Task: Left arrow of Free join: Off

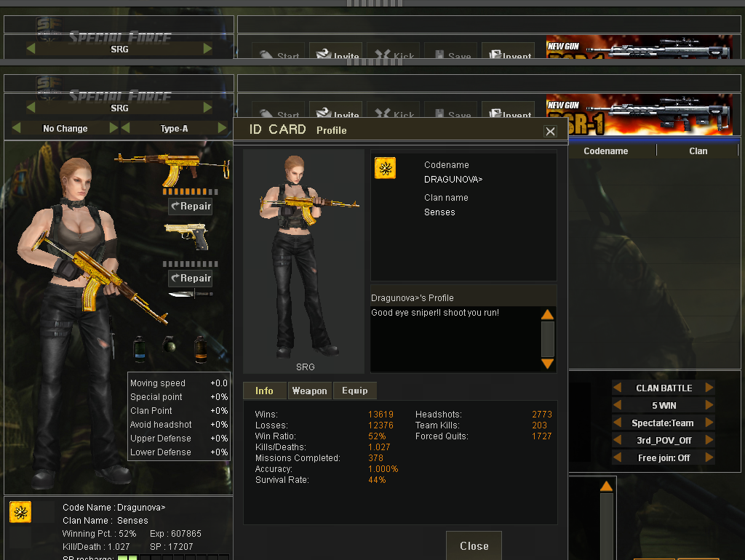Action: point(617,457)
